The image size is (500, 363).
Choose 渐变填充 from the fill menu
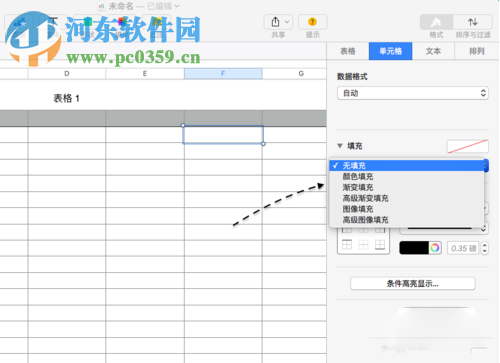[407, 187]
